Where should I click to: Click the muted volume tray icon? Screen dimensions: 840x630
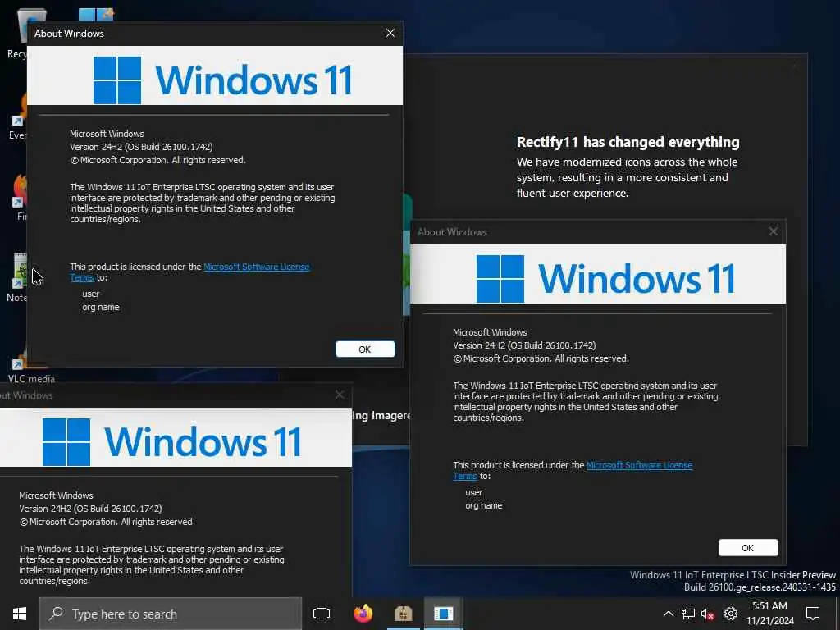tap(708, 614)
